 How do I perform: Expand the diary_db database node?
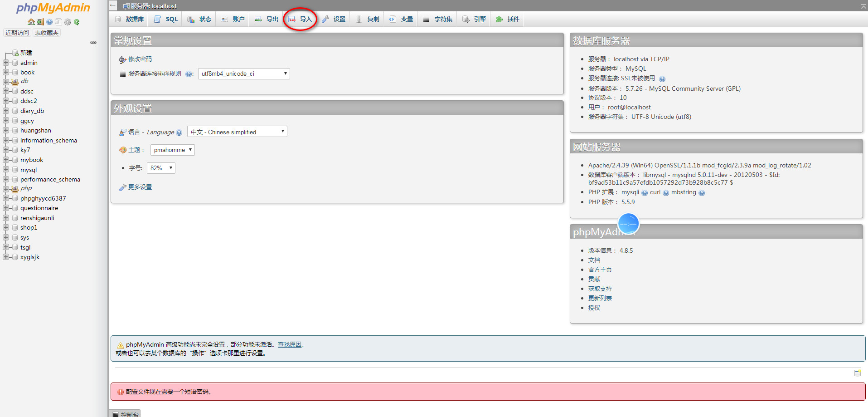[x=6, y=111]
